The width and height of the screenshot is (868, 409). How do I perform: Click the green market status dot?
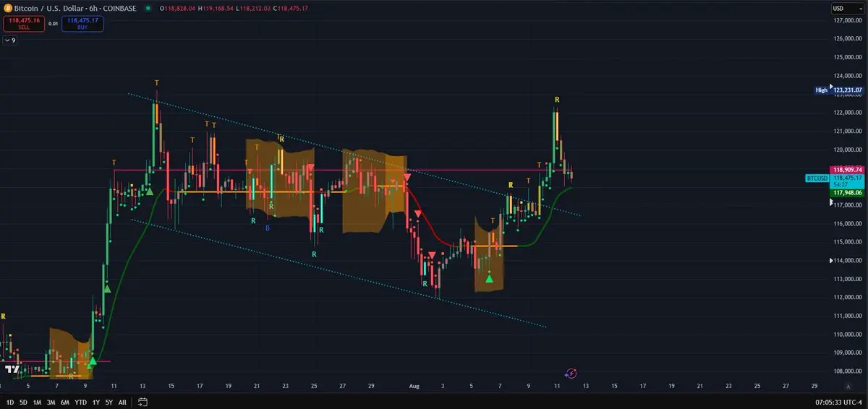click(x=148, y=9)
